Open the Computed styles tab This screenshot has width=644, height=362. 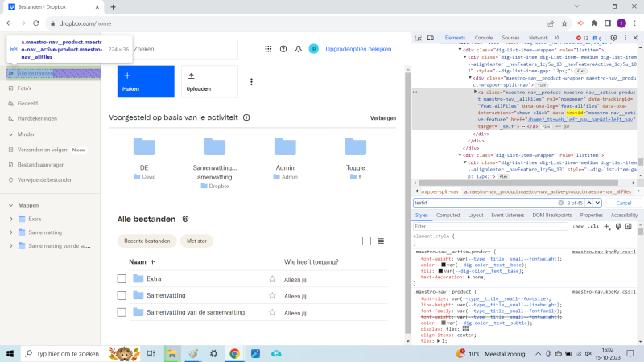tap(448, 215)
